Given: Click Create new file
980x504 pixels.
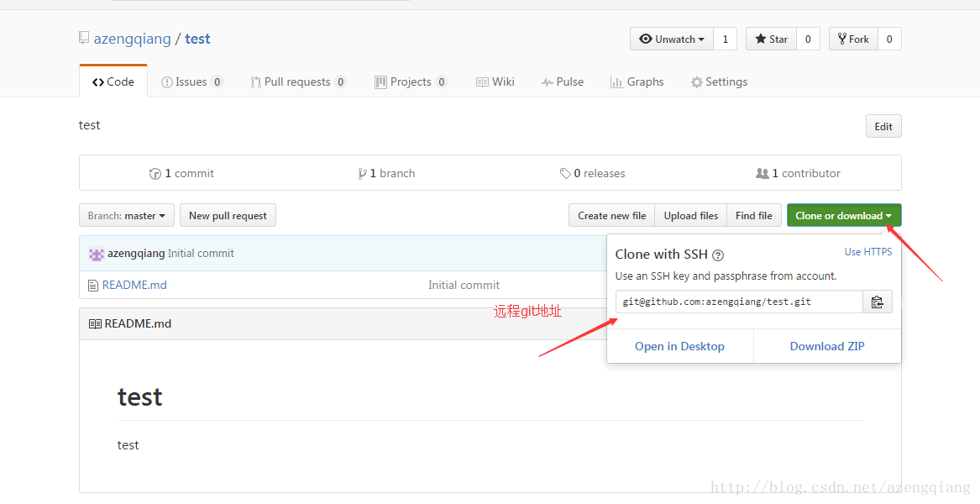Looking at the screenshot, I should [612, 216].
